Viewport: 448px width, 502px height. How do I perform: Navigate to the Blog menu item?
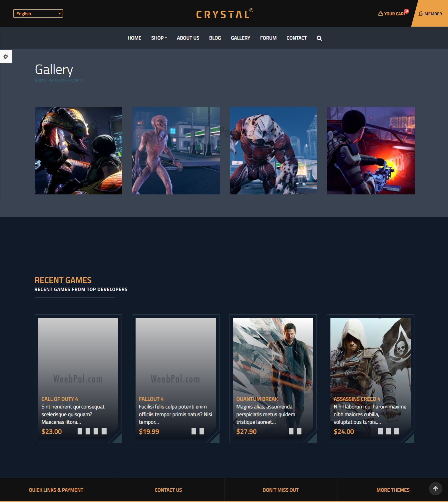tap(215, 38)
